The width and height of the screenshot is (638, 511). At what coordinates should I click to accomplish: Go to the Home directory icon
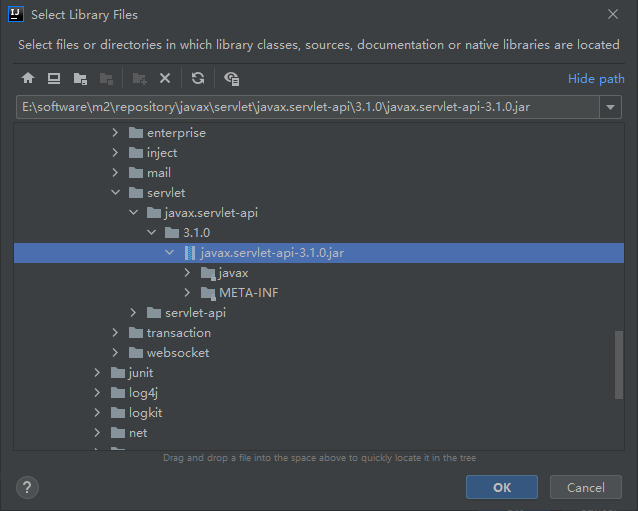[x=28, y=78]
